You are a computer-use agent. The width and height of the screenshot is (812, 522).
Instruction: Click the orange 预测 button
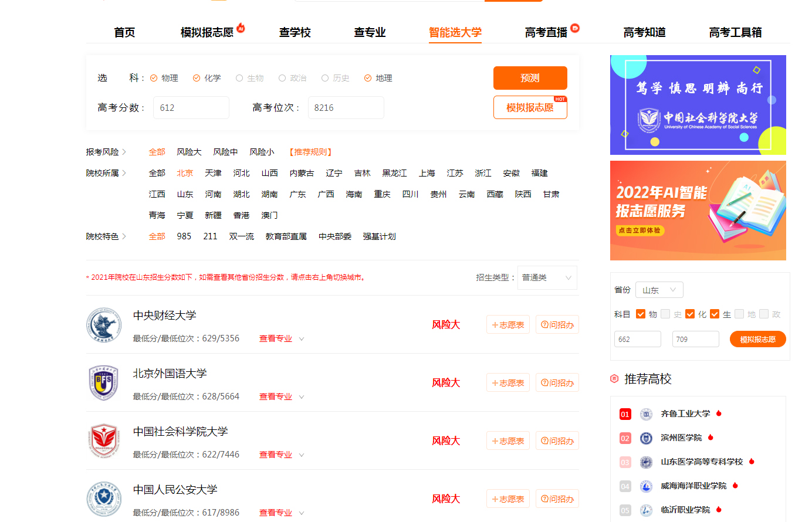tap(530, 78)
